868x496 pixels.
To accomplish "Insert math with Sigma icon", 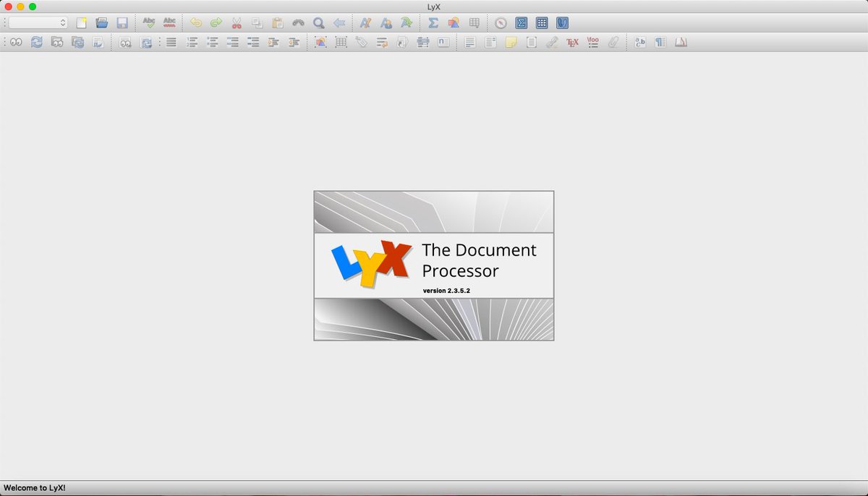I will [433, 23].
